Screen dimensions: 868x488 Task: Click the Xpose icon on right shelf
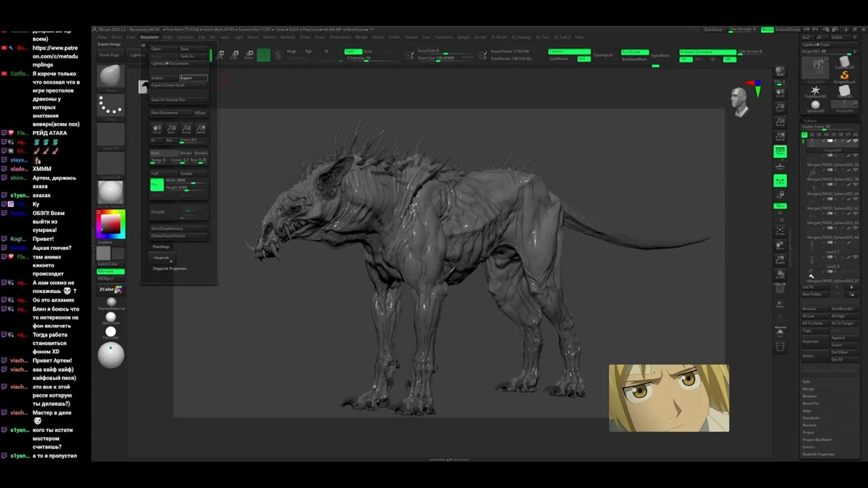(780, 347)
